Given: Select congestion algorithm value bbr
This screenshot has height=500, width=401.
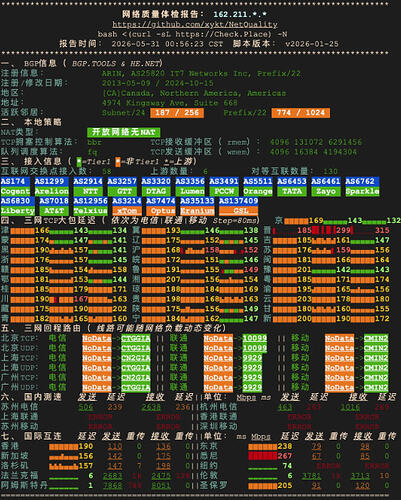Looking at the screenshot, I should click(94, 142).
